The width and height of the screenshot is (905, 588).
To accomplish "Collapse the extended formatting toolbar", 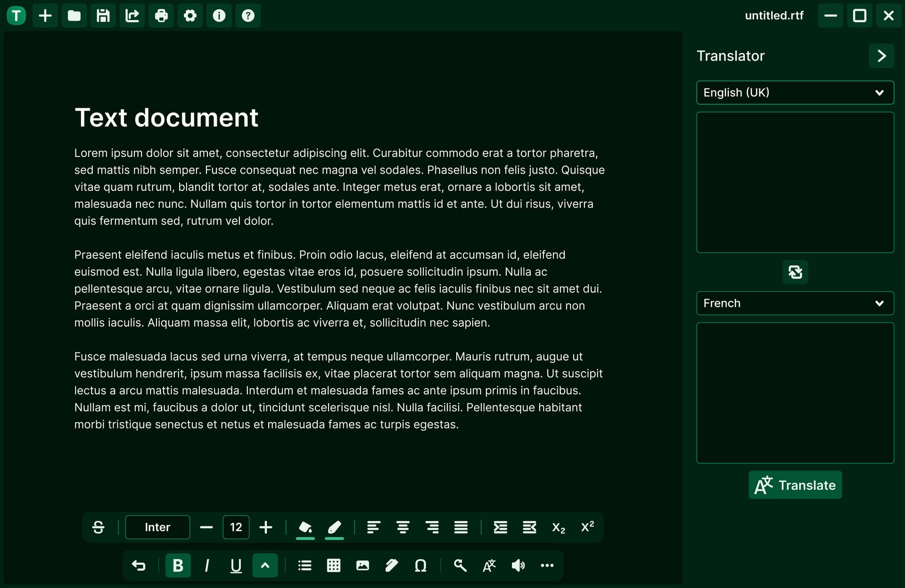I will tap(265, 565).
